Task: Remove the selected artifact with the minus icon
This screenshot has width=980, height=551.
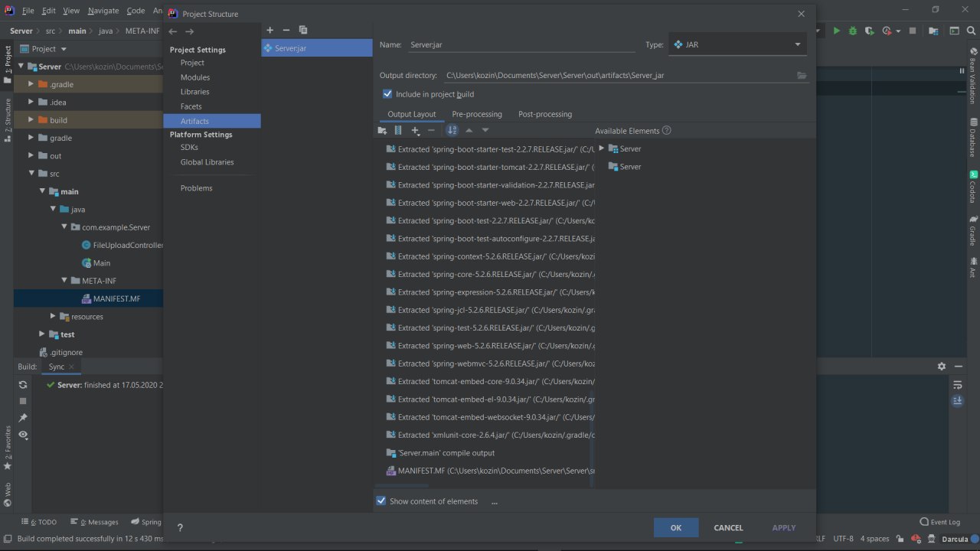Action: 286,30
